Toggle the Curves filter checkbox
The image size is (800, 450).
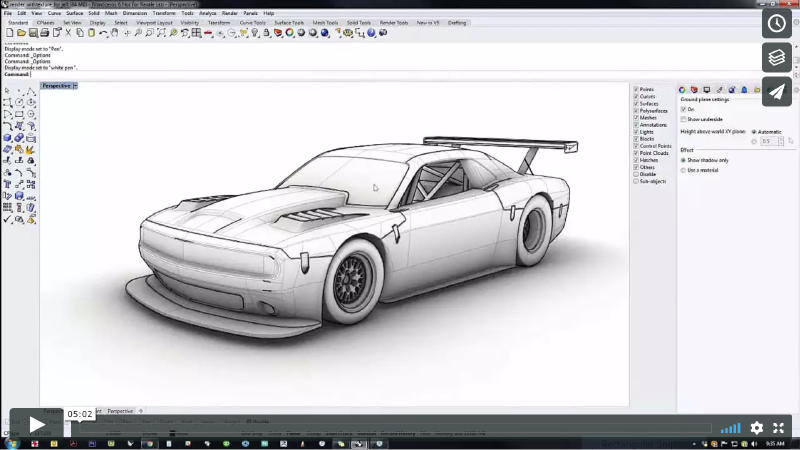(636, 96)
